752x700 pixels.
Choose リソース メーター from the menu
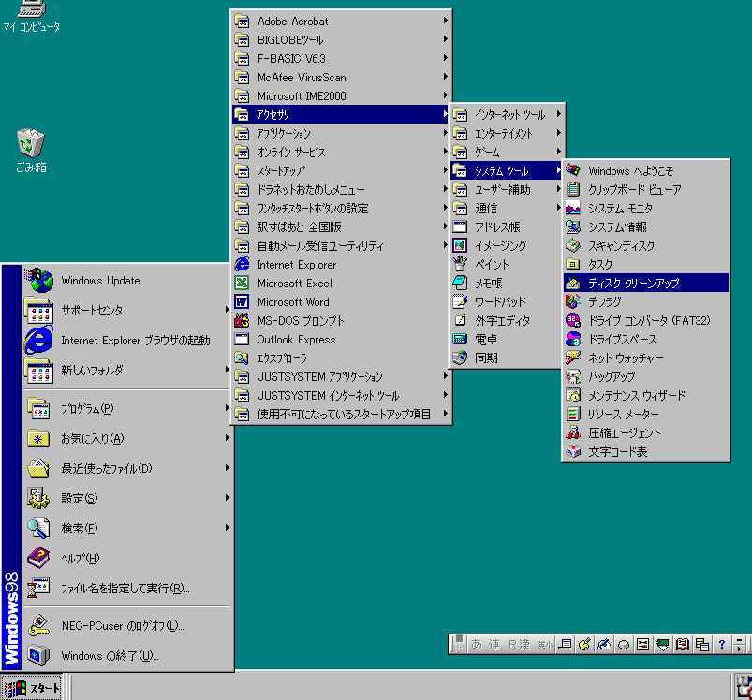(x=646, y=414)
